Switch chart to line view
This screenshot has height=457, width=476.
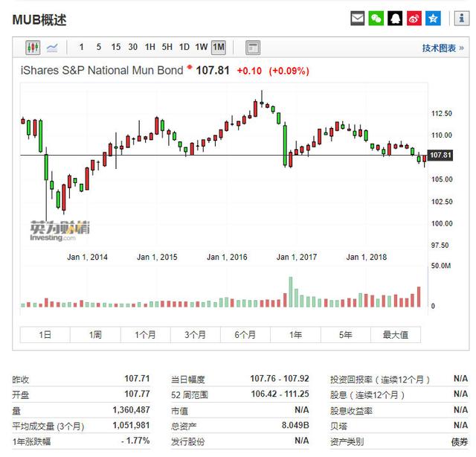pos(52,48)
